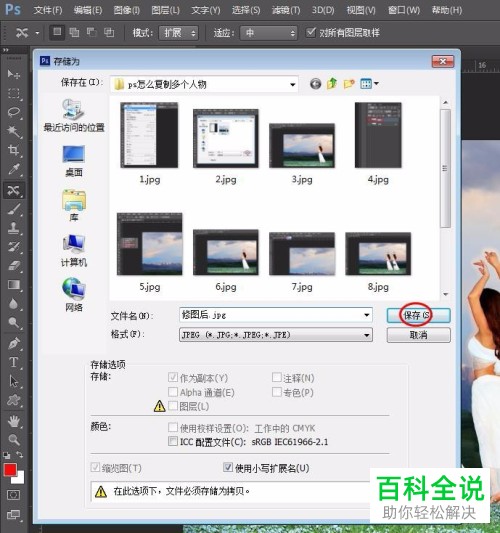500x533 pixels.
Task: Open the 文件(F) menu
Action: coord(48,10)
